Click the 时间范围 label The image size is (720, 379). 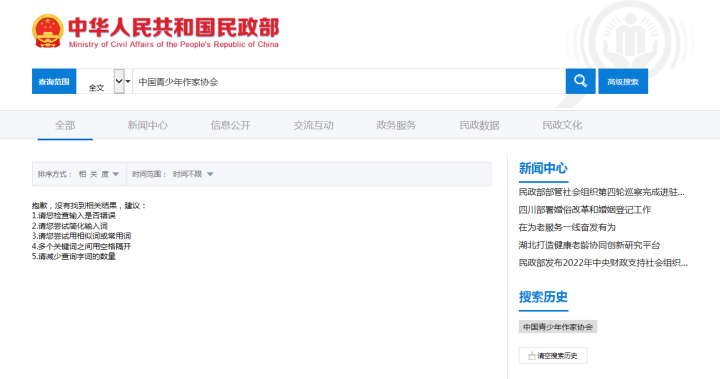coord(149,174)
